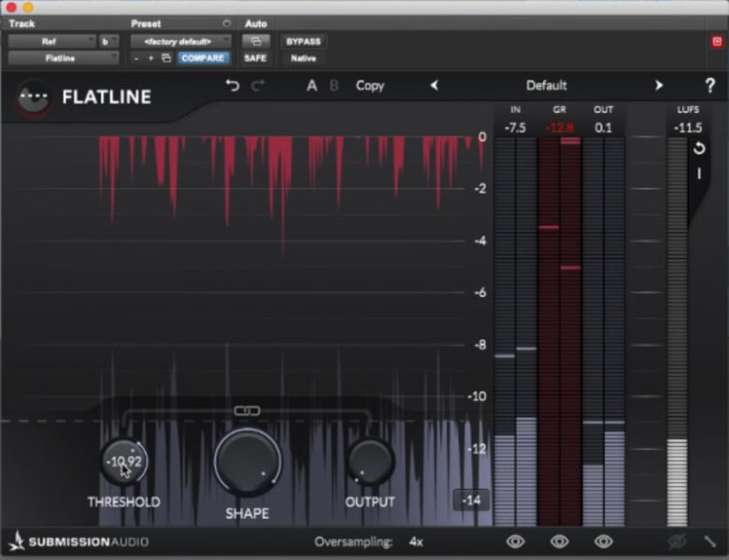Screen dimensions: 729x560
Task: Toggle the COMPARE button
Action: [x=203, y=58]
